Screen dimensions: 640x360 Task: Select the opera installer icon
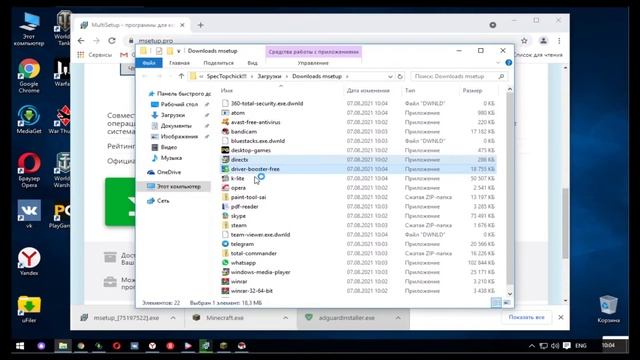click(225, 188)
